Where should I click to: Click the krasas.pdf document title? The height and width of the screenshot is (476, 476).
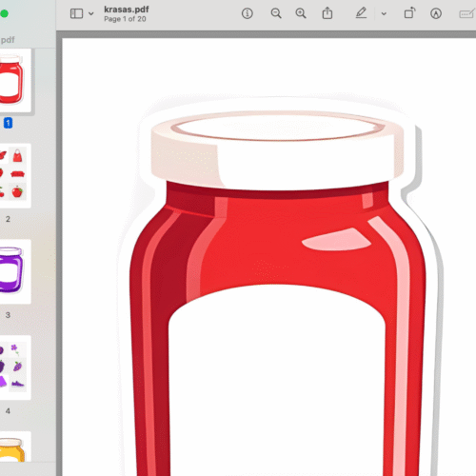click(127, 10)
